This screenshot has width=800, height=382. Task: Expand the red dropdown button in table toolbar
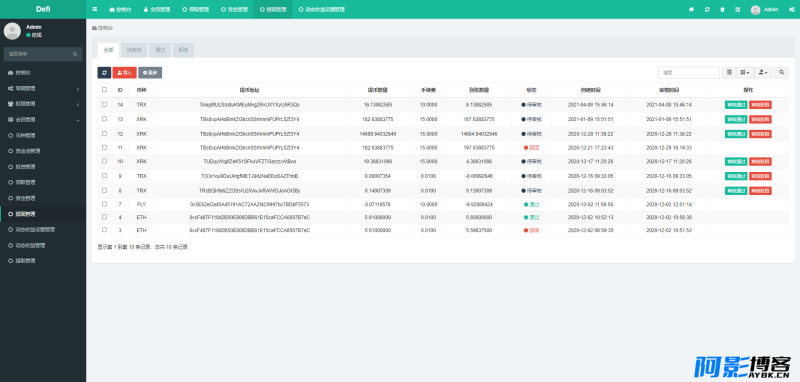124,73
